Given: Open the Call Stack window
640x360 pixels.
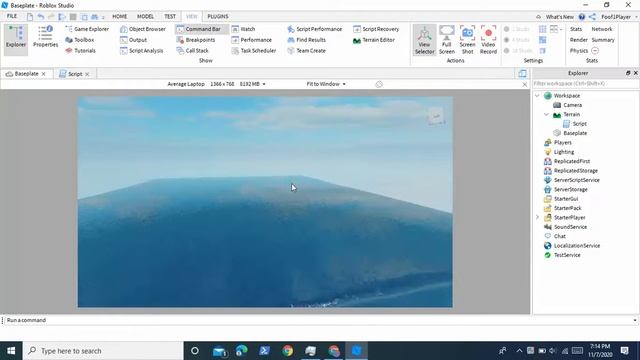Looking at the screenshot, I should [193, 51].
